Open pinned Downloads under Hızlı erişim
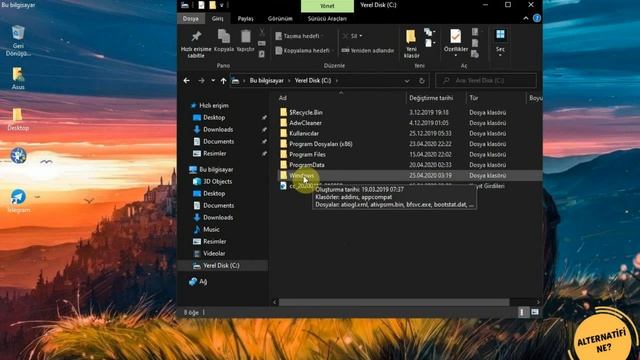 click(218, 129)
